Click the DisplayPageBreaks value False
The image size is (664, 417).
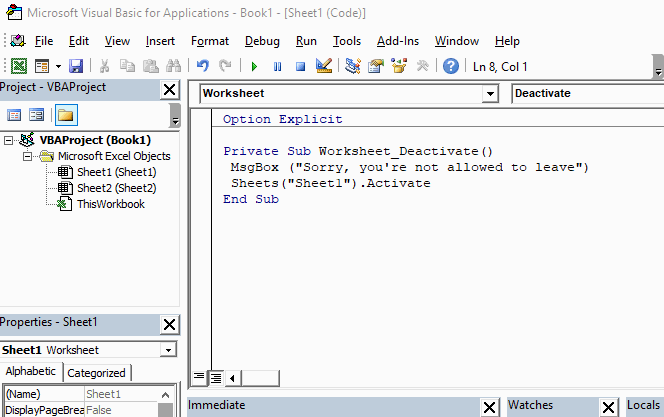pyautogui.click(x=121, y=410)
